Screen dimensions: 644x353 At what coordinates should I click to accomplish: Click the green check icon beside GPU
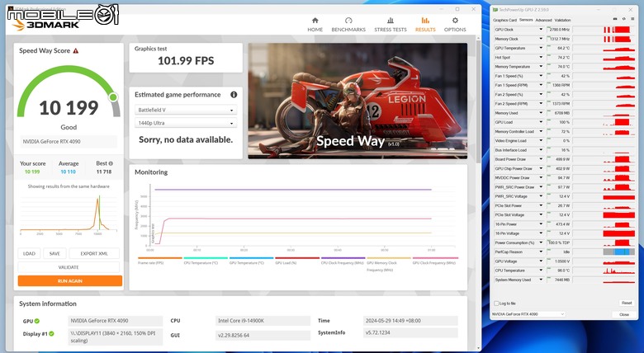click(x=37, y=321)
